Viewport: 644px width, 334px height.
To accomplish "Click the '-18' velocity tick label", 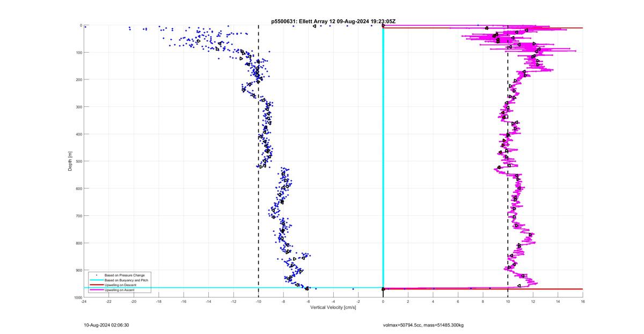I will (158, 301).
